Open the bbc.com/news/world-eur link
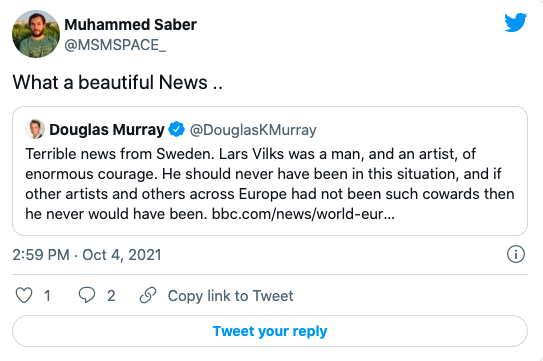The image size is (543, 361). [303, 214]
